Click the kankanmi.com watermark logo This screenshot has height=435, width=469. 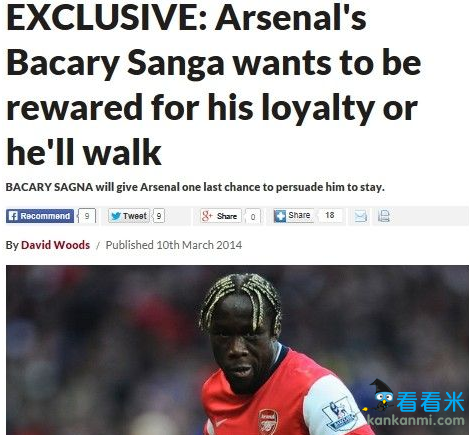(415, 405)
